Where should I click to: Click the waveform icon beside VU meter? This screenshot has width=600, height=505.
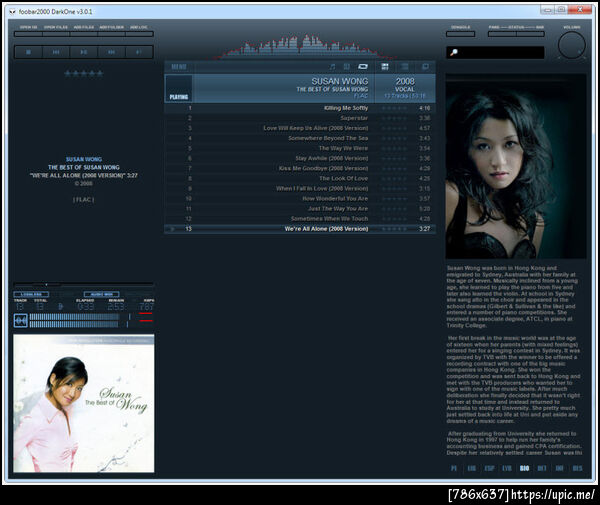tap(21, 321)
